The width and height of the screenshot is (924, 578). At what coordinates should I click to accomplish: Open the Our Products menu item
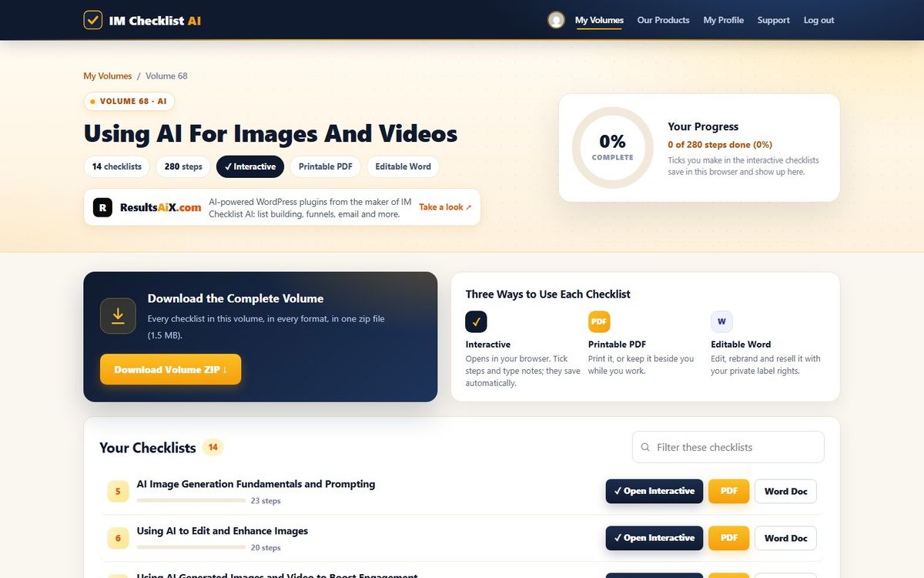[663, 20]
